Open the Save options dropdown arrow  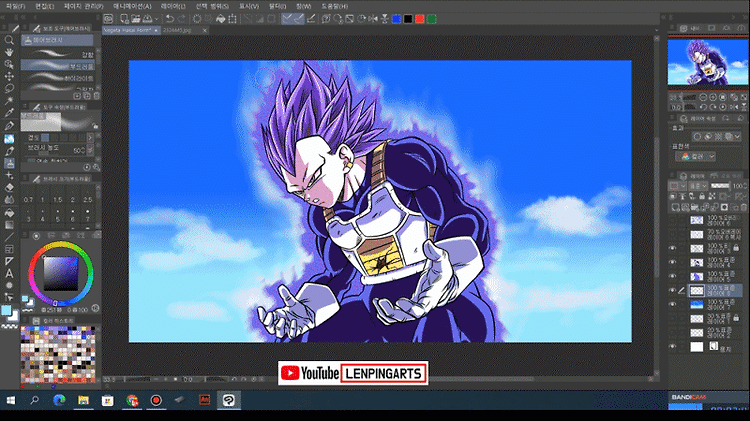156,19
